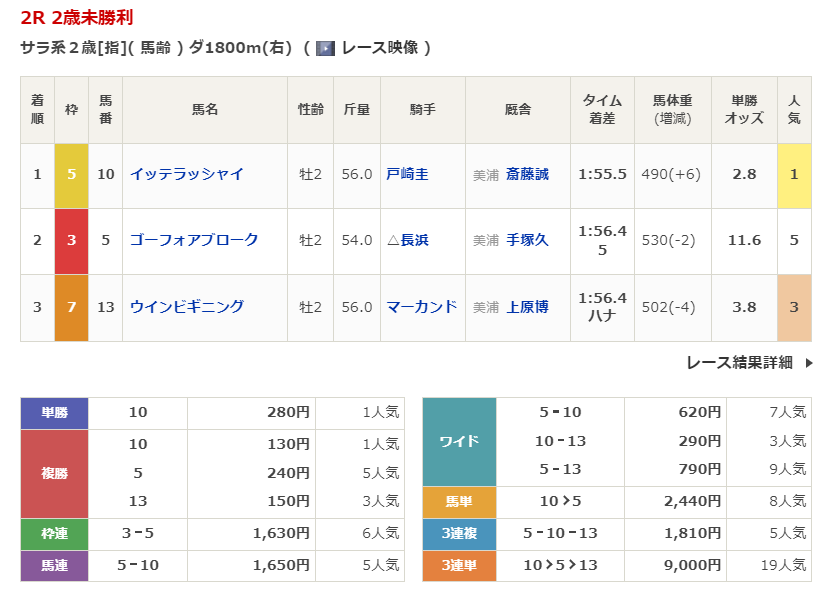Select the 単勝 payout label
This screenshot has height=594, width=826.
coord(54,412)
